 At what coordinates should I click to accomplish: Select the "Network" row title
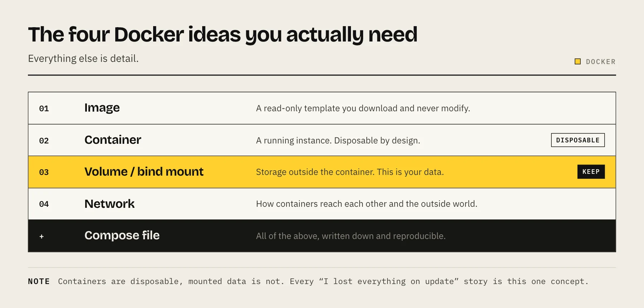point(109,204)
